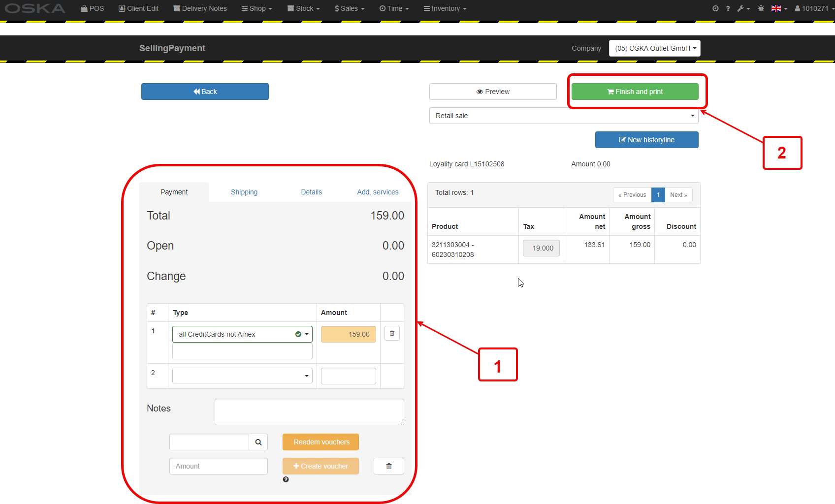Delete payment row 1 with trash icon

click(x=392, y=333)
